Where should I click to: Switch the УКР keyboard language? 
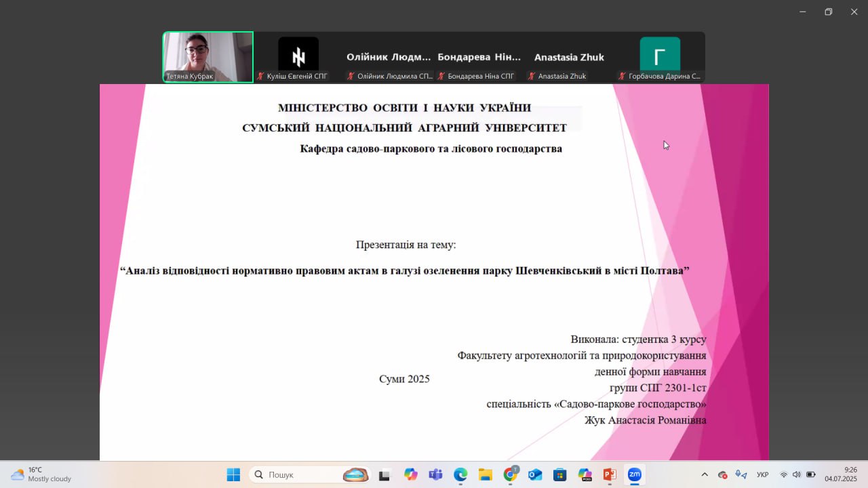762,475
